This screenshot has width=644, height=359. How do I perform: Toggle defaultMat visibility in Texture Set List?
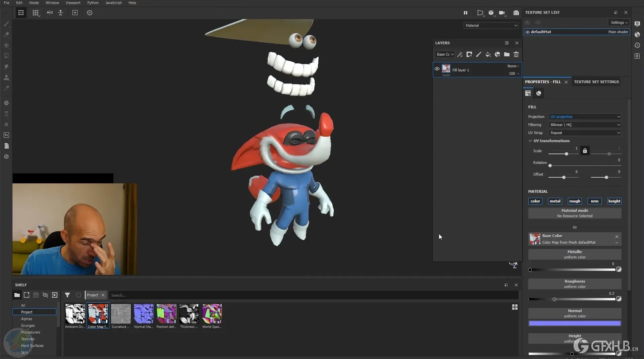tap(528, 32)
